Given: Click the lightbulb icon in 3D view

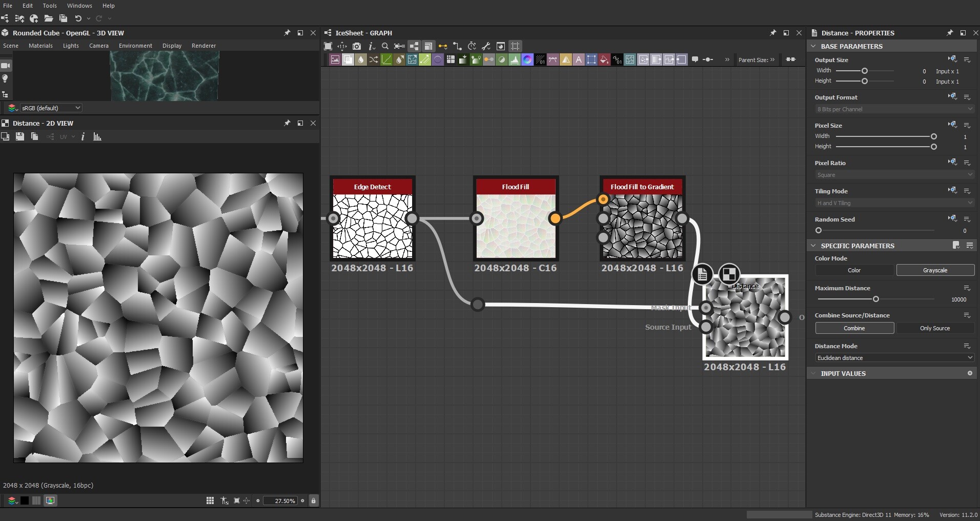Looking at the screenshot, I should (x=5, y=79).
